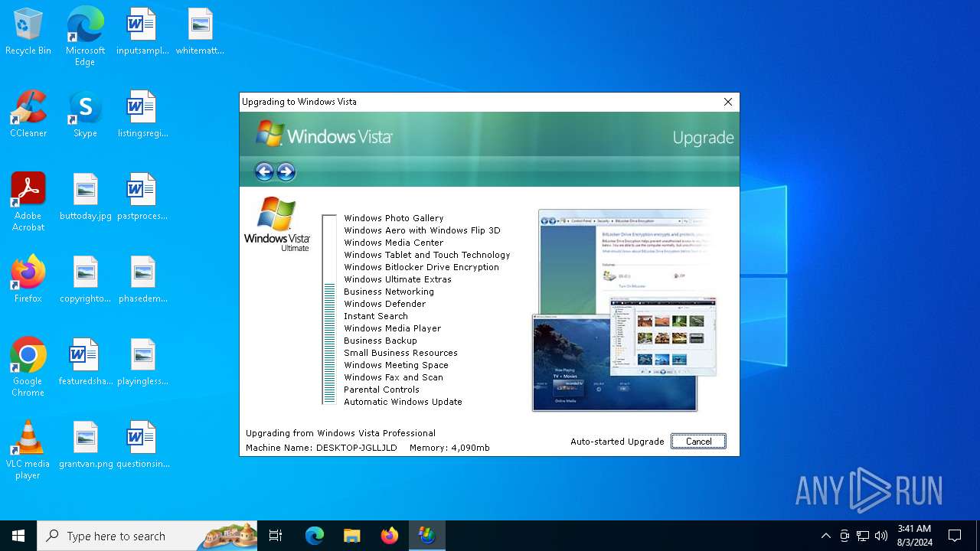The height and width of the screenshot is (551, 980).
Task: Select the Windows Defender entry
Action: 384,304
